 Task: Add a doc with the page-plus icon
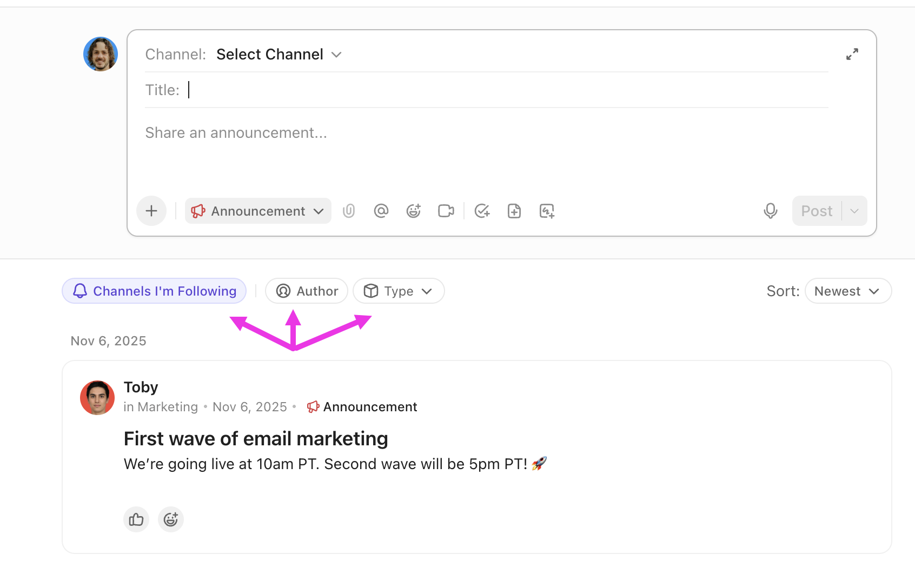coord(514,211)
